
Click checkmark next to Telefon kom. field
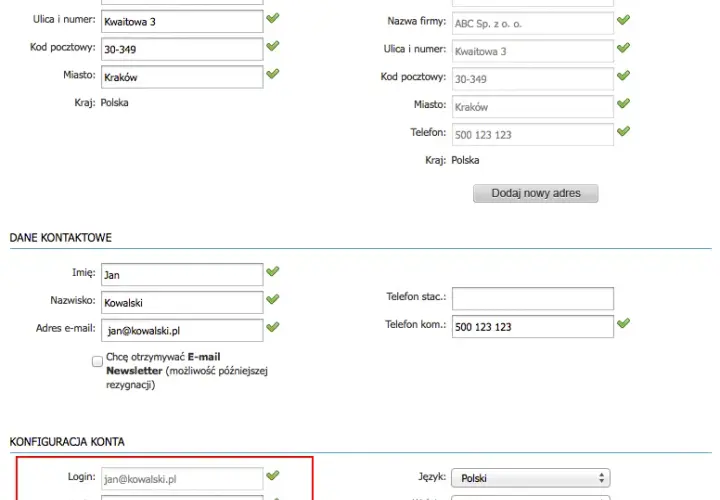pyautogui.click(x=623, y=323)
